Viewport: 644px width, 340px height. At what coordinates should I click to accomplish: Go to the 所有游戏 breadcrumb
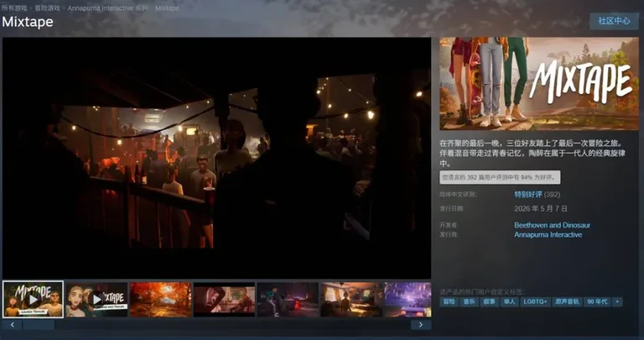[14, 8]
